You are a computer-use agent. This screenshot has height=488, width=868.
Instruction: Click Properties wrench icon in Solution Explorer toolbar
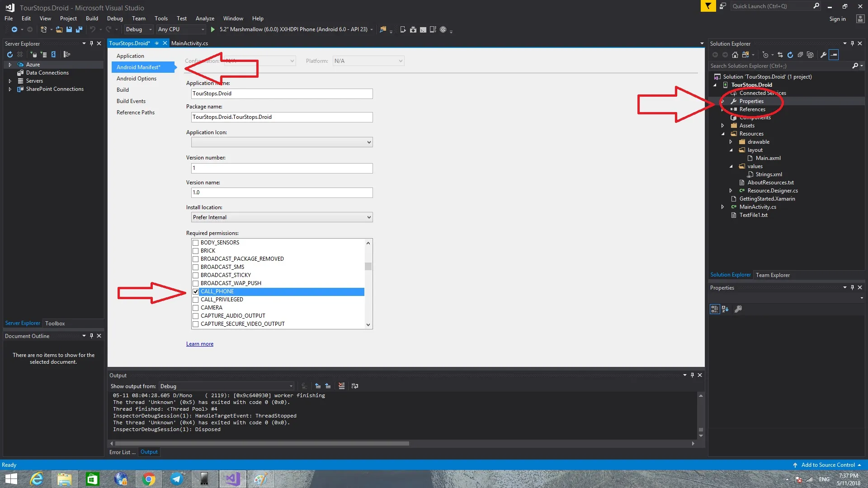[823, 55]
